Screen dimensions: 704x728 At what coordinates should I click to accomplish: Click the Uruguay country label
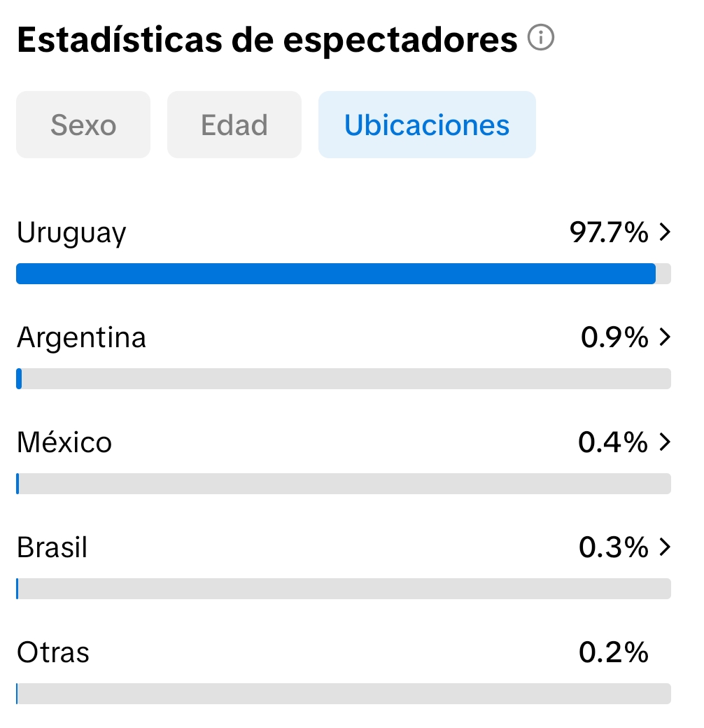point(71,233)
